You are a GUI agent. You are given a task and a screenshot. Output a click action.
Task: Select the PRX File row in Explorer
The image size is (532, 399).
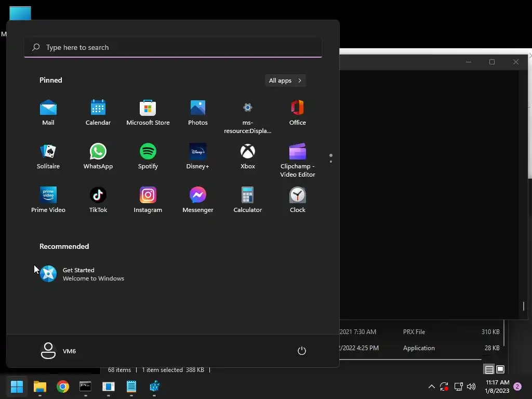(421, 332)
